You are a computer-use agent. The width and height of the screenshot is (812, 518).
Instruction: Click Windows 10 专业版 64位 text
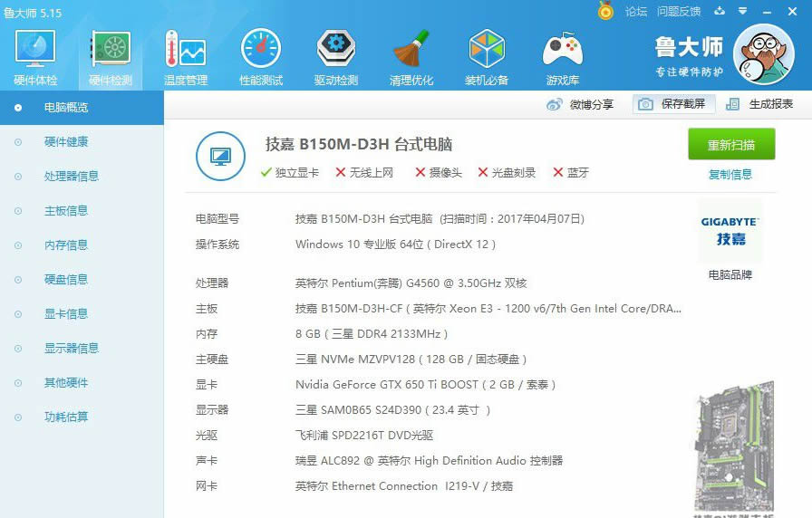pos(396,245)
